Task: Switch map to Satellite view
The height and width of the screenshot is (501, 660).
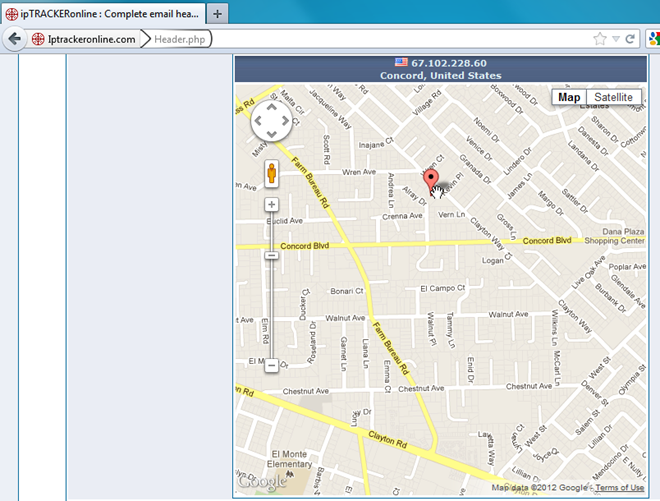Action: point(613,97)
